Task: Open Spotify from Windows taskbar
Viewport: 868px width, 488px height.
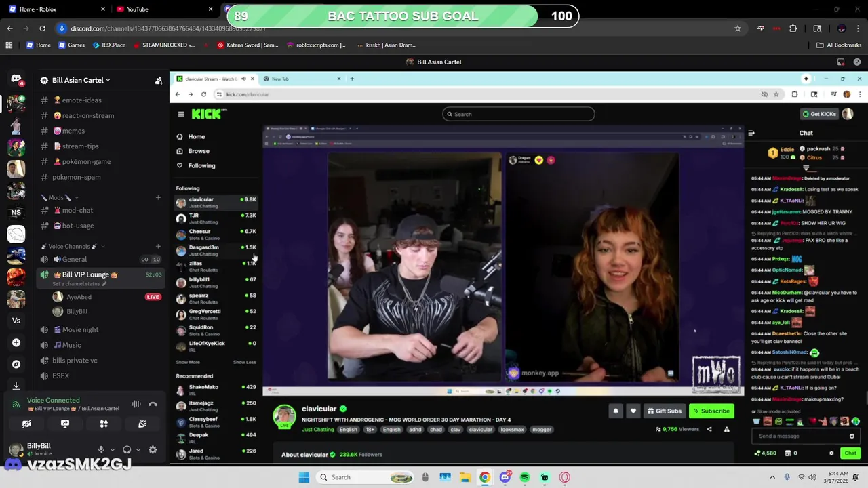Action: [x=525, y=477]
